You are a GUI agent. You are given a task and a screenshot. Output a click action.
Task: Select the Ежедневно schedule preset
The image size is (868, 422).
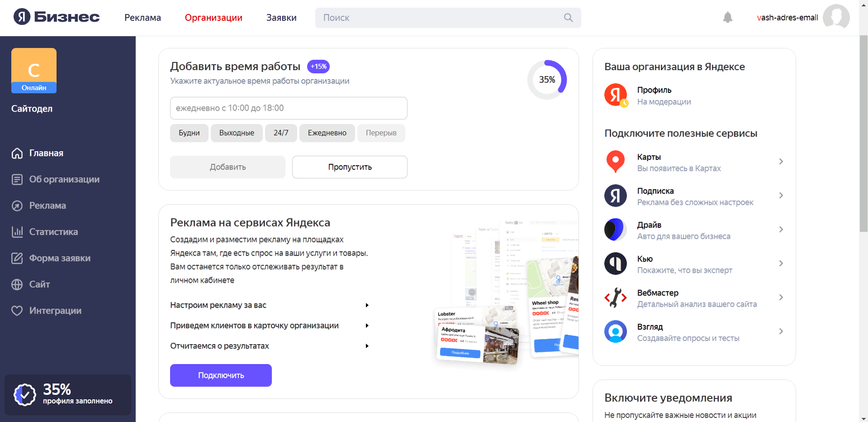pos(327,133)
